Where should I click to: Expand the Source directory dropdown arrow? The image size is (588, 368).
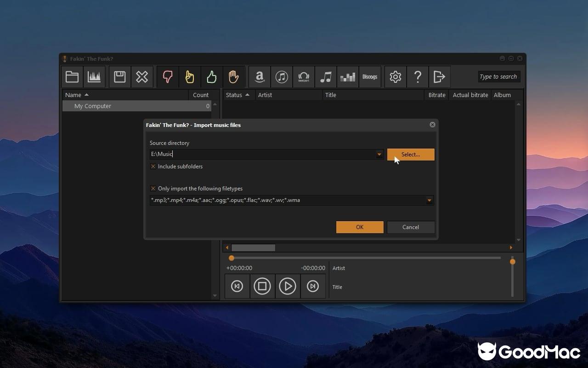pyautogui.click(x=379, y=155)
